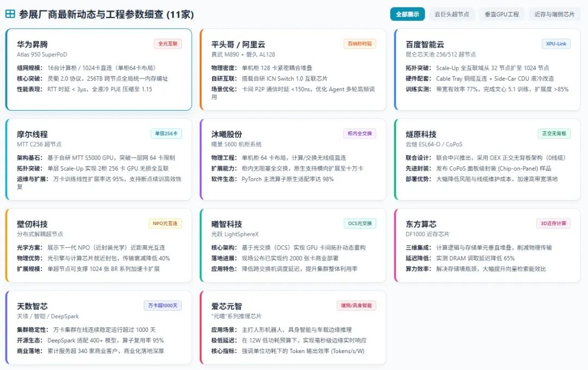Select the 平头哥 / 阿里云 card title
588x370 pixels.
[238, 44]
